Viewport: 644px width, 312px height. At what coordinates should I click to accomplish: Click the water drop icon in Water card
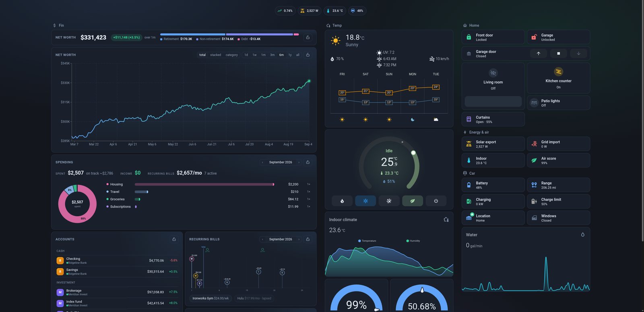tap(582, 234)
